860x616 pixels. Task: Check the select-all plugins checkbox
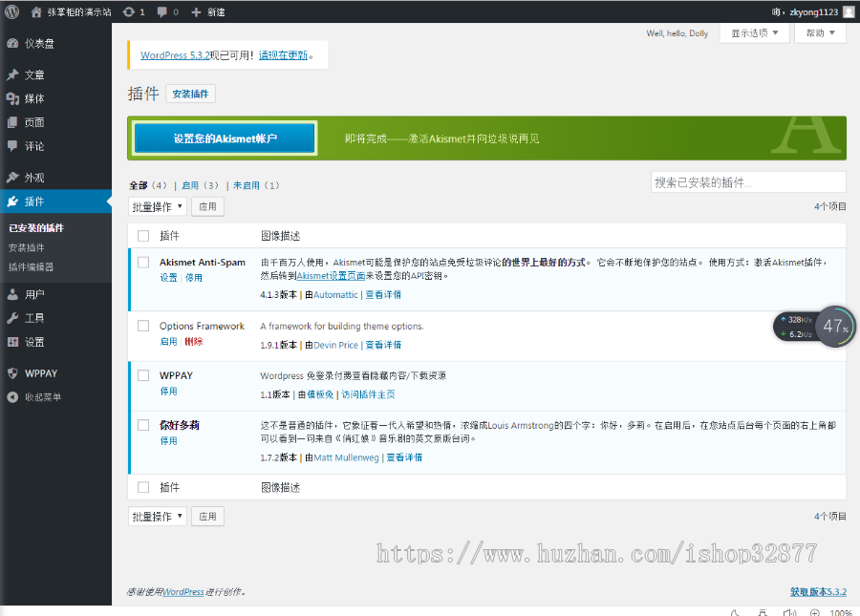pos(143,236)
